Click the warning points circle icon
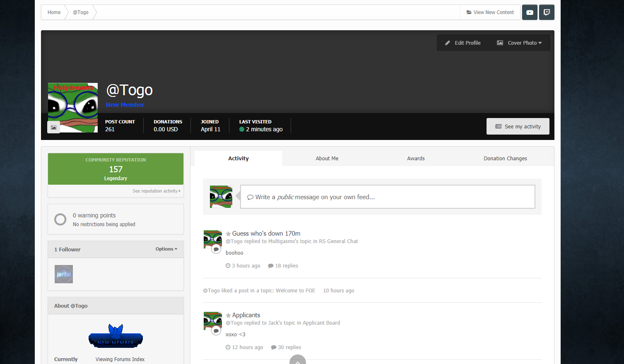 [60, 219]
